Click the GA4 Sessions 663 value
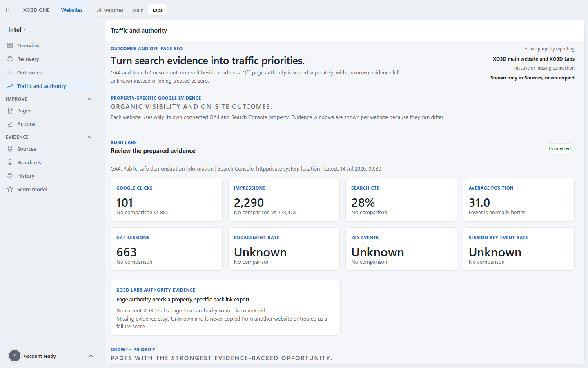This screenshot has width=588, height=368. pos(127,252)
